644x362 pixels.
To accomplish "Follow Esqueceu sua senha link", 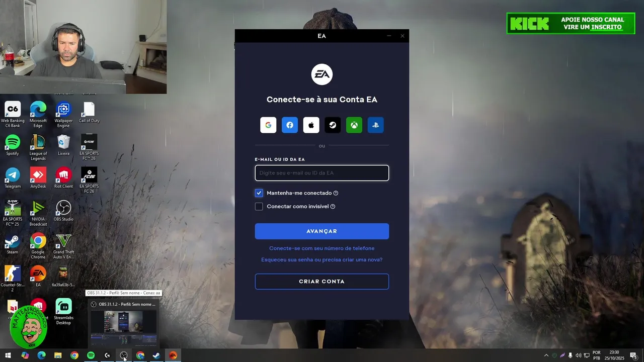I will [322, 260].
